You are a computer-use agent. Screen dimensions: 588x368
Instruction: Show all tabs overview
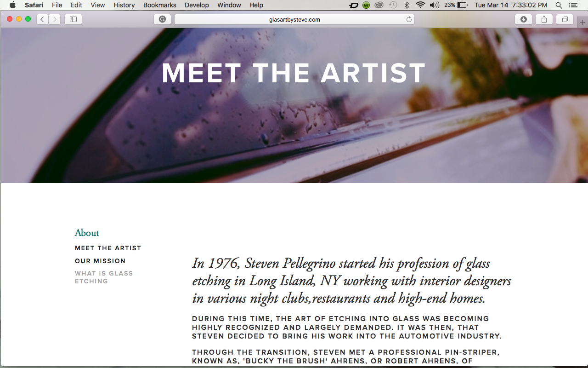coord(565,19)
